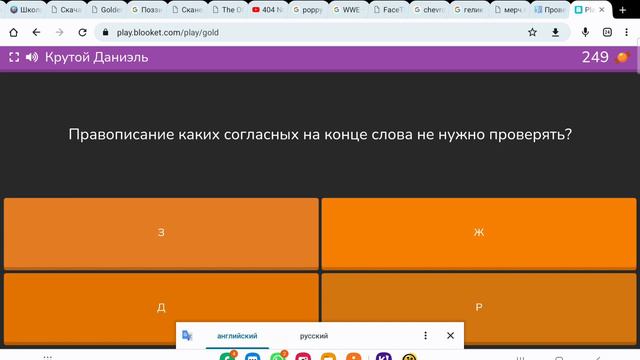
Task: Switch to the Пров tab
Action: [550, 10]
